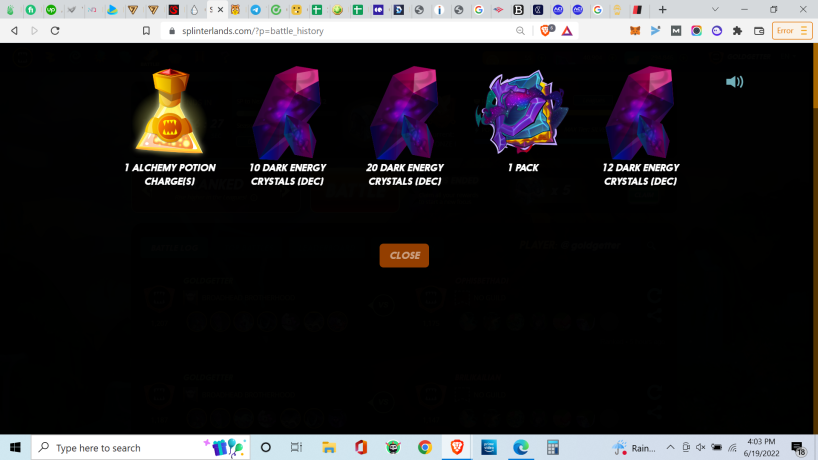The image size is (818, 460).
Task: Open the Brave Wallet icon
Action: (x=759, y=31)
